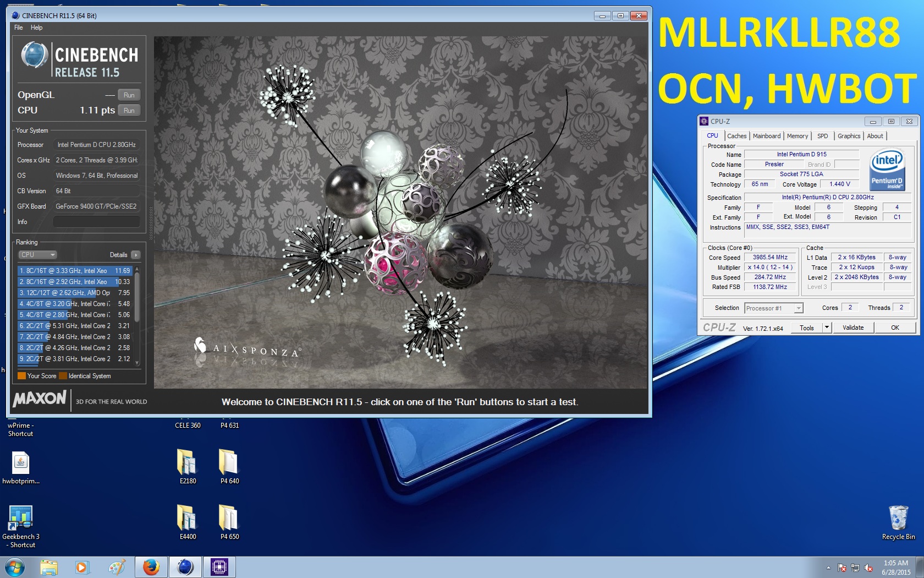Select the Geekbench 3 shortcut icon
This screenshot has height=578, width=924.
click(x=21, y=527)
